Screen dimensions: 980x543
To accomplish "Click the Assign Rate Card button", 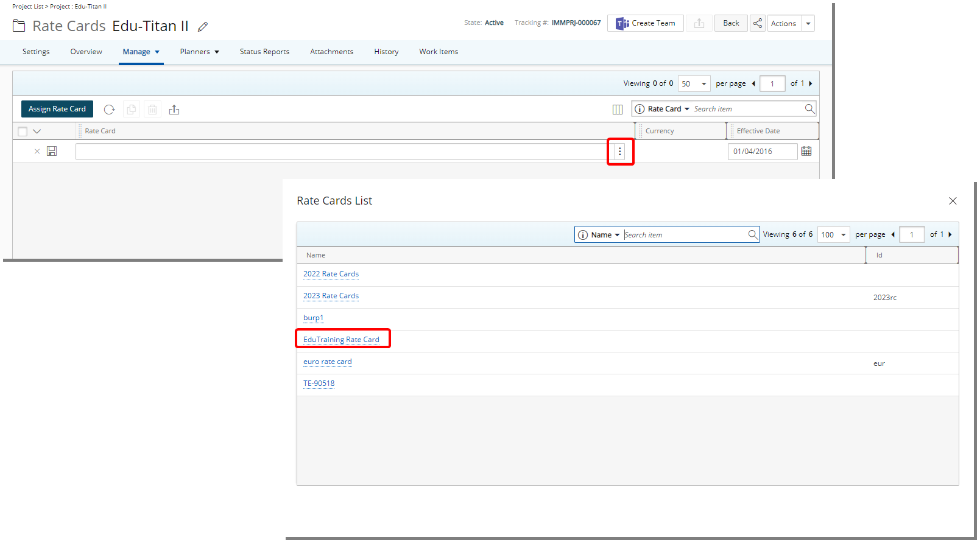I will (x=57, y=109).
